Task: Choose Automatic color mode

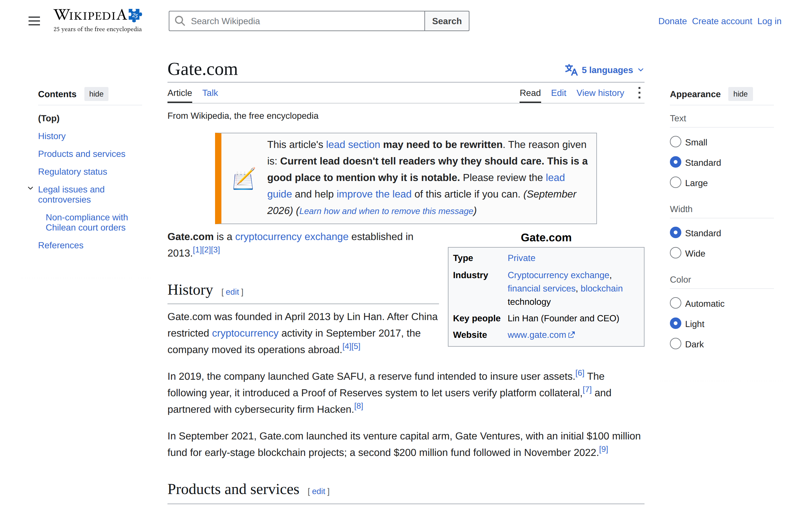Action: (x=675, y=303)
